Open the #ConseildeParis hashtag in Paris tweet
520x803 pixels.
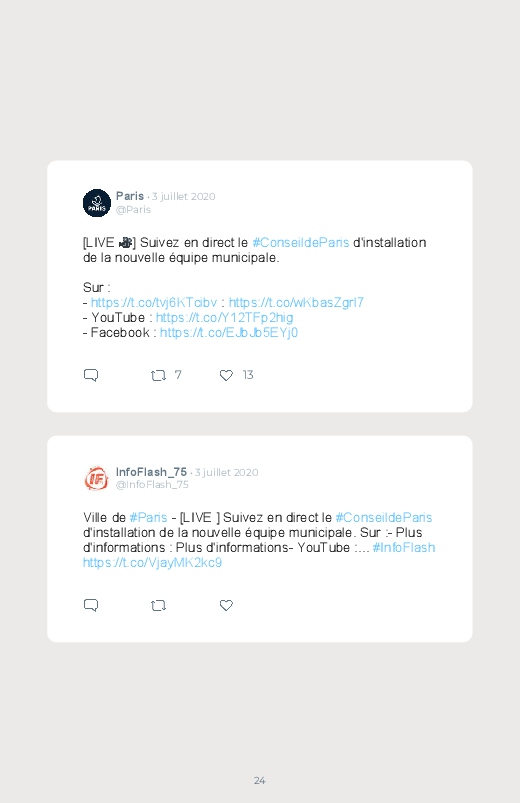[301, 242]
